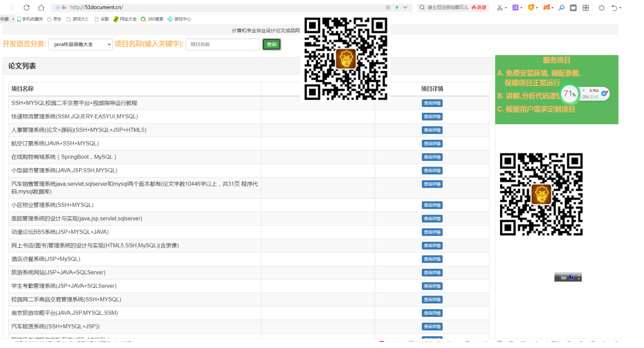Open the 网址大全 bookmark
Image resolution: width=644 pixels, height=348 pixels.
[125, 19]
